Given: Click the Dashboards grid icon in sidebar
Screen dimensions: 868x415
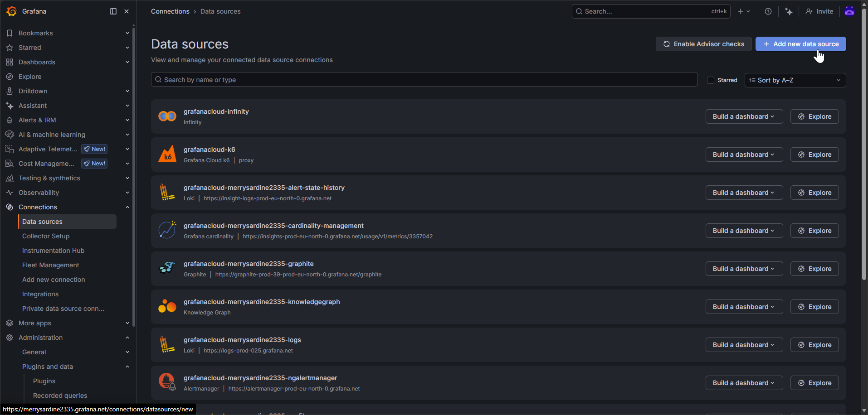Looking at the screenshot, I should click(x=10, y=62).
